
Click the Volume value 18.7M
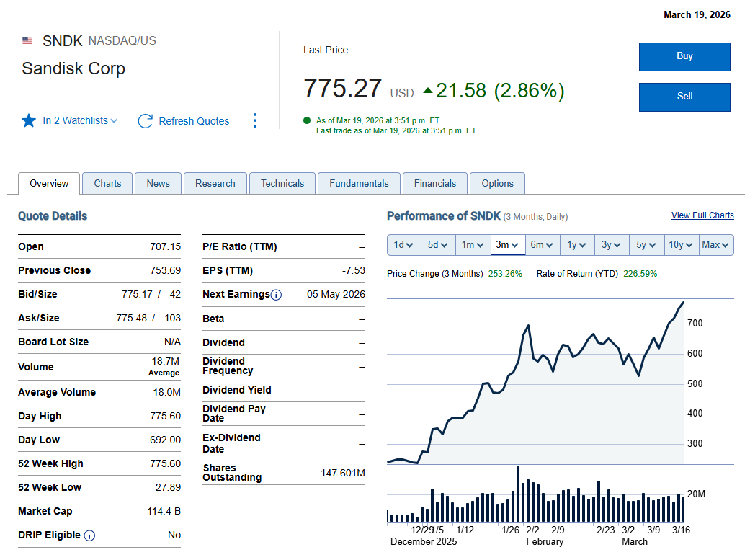tap(166, 361)
